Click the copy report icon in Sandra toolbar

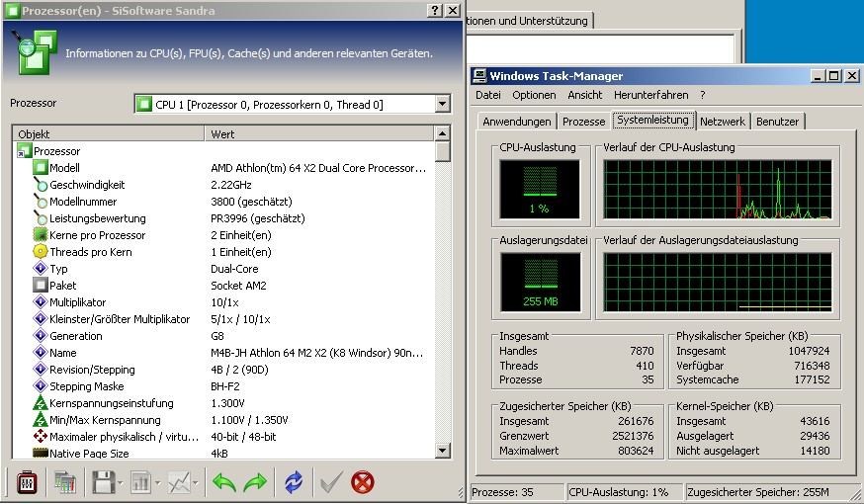click(65, 483)
